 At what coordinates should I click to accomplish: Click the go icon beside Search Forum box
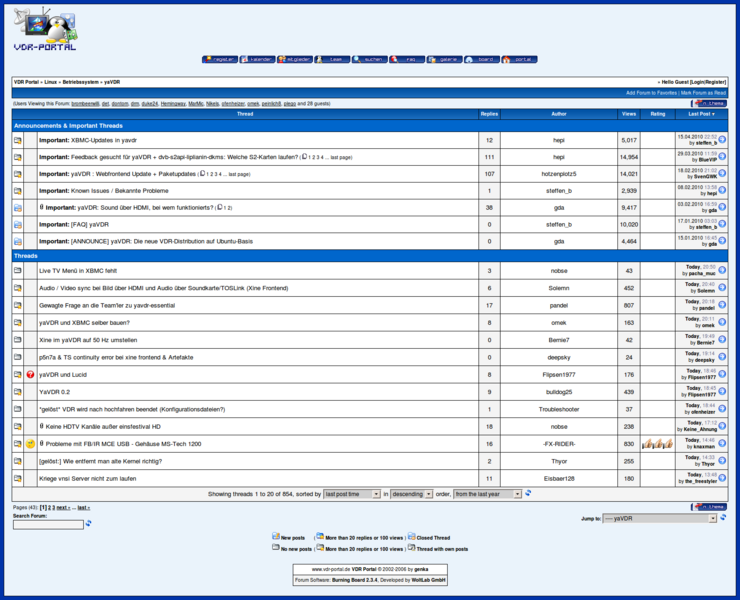tap(88, 524)
